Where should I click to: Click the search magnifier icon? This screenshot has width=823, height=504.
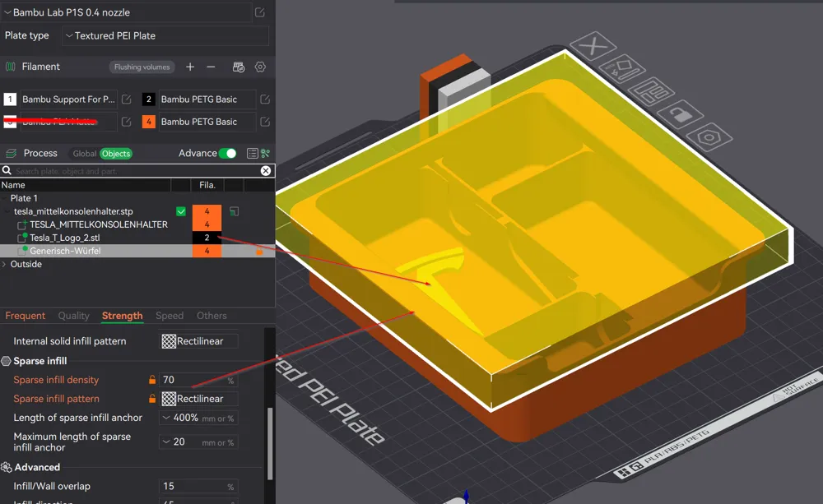[x=7, y=170]
